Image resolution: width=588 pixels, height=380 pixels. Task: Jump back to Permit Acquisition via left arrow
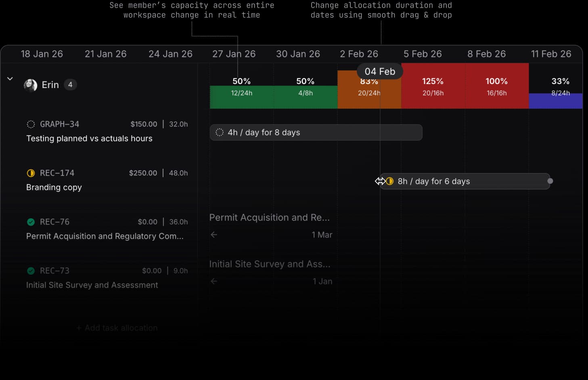coord(214,235)
